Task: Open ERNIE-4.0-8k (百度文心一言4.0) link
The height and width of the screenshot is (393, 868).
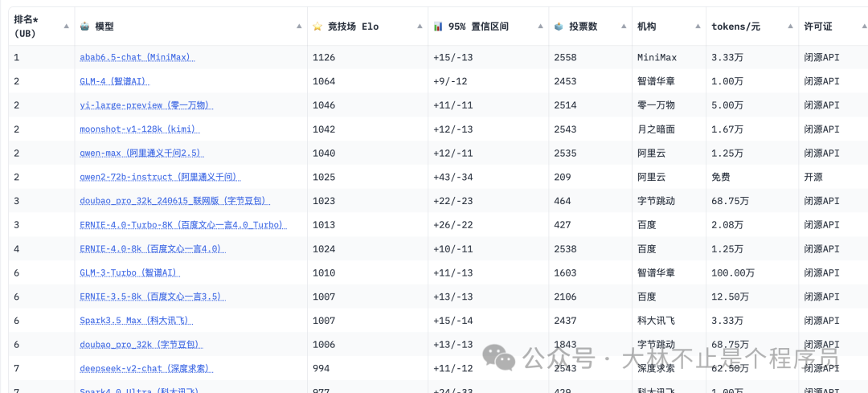Action: tap(153, 249)
